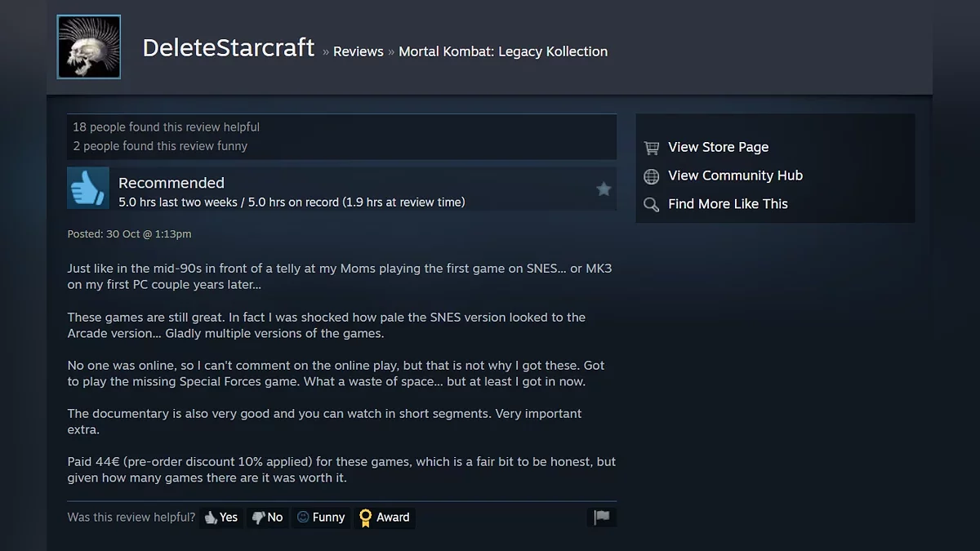Open the View Community Hub link
980x551 pixels.
[735, 176]
